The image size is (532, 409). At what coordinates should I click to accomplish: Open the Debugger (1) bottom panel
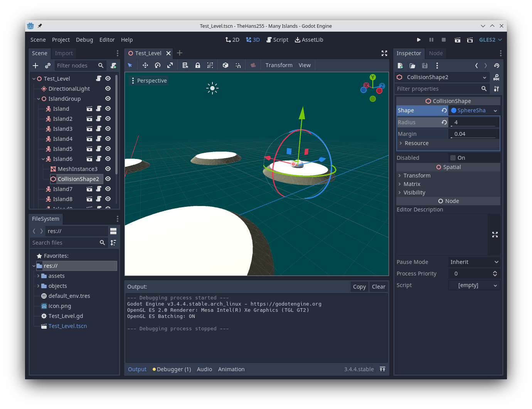coord(172,369)
